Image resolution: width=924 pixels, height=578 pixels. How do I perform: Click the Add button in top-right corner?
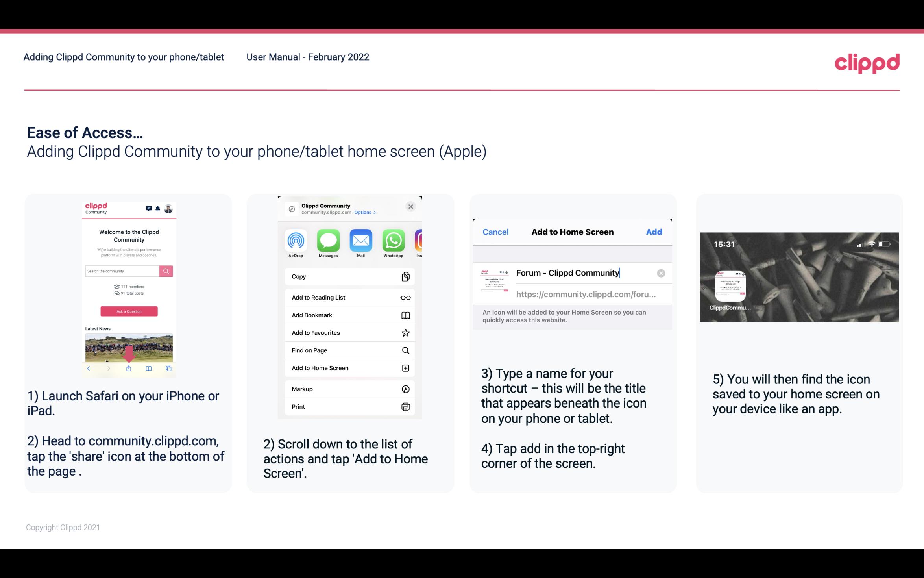point(654,231)
